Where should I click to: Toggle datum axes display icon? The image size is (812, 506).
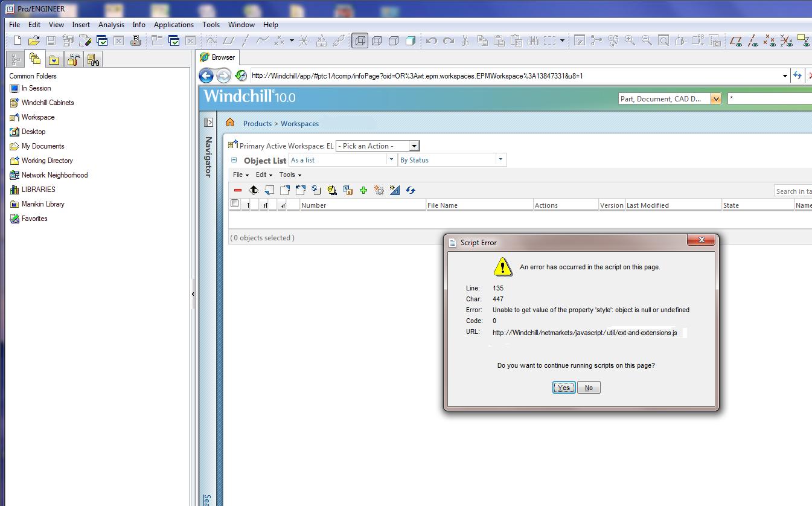tap(753, 40)
